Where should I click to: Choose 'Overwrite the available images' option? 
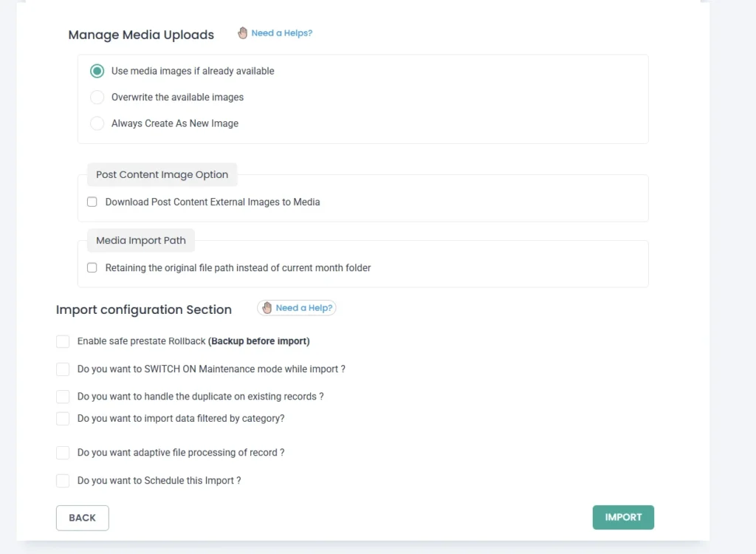pyautogui.click(x=97, y=98)
